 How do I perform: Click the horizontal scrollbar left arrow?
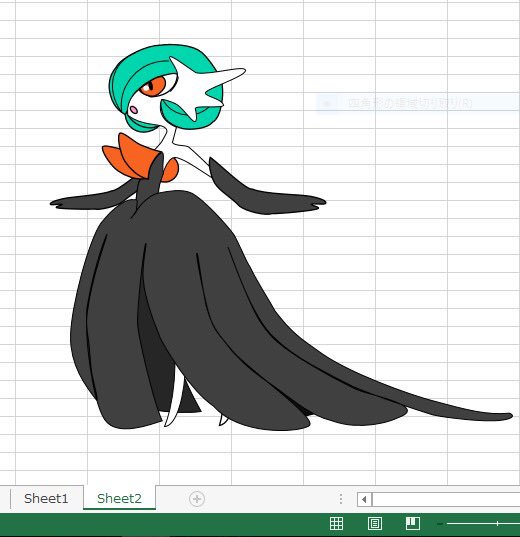pyautogui.click(x=364, y=499)
